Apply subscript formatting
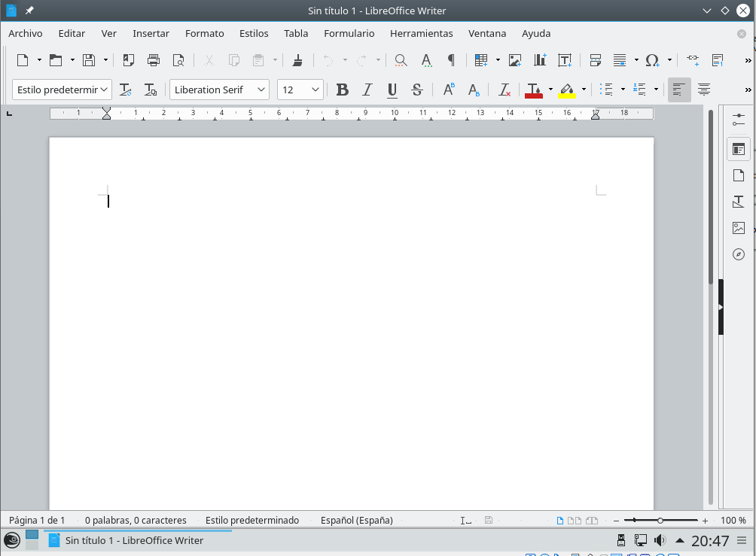Screen dimensions: 756x556 pos(474,90)
